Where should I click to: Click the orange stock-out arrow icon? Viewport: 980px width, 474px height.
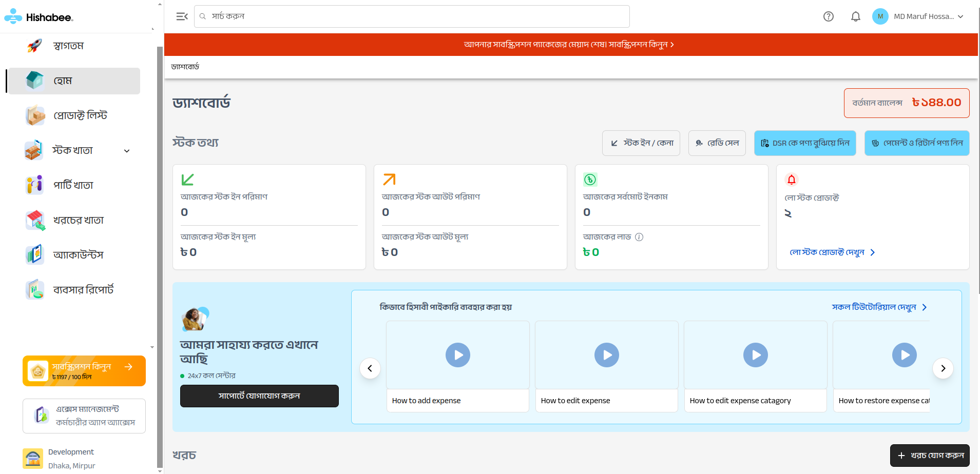click(389, 180)
